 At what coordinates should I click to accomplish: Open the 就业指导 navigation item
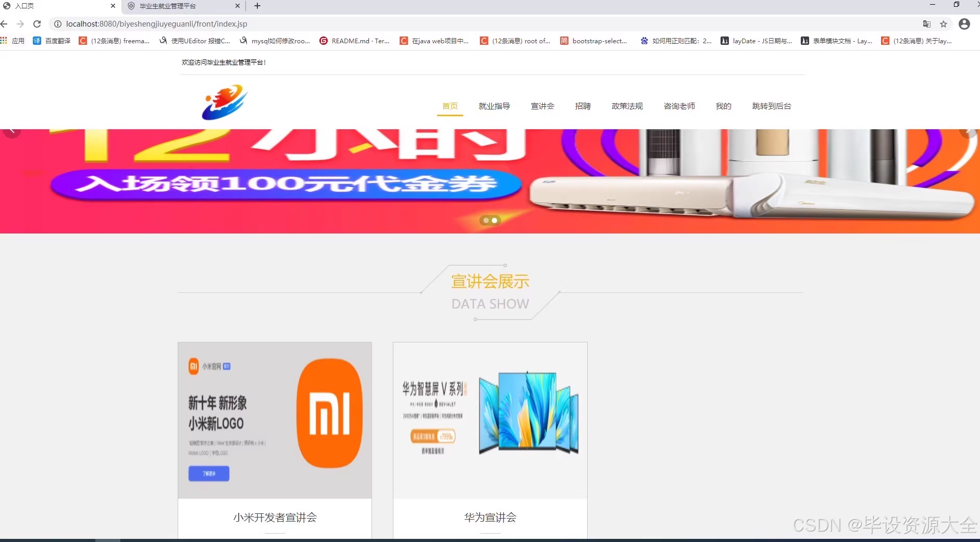(x=494, y=106)
